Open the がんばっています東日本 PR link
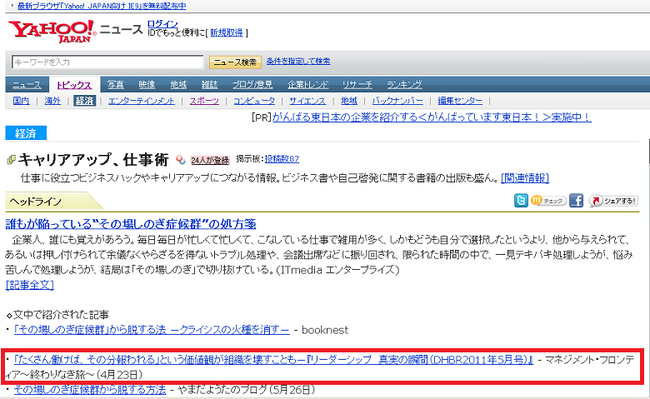 point(432,118)
